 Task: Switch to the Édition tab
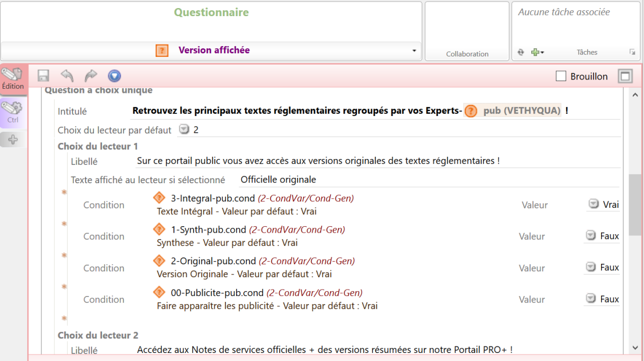click(x=13, y=80)
